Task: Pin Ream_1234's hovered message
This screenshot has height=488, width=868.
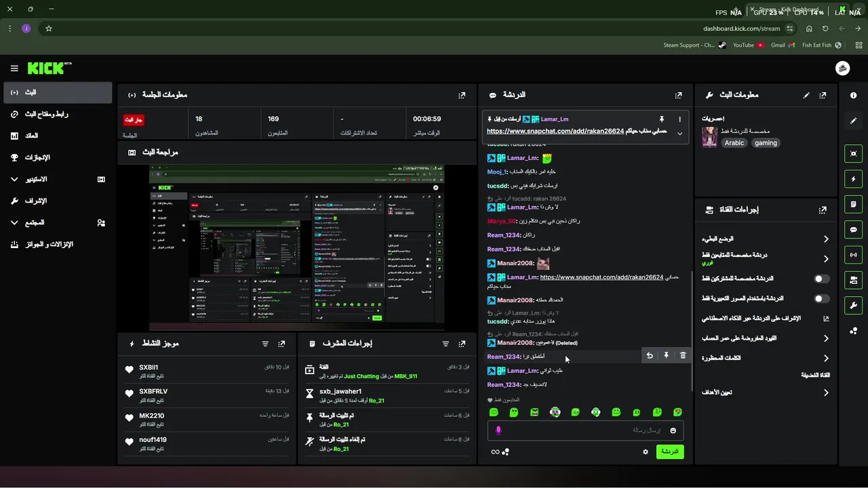Action: coord(666,356)
